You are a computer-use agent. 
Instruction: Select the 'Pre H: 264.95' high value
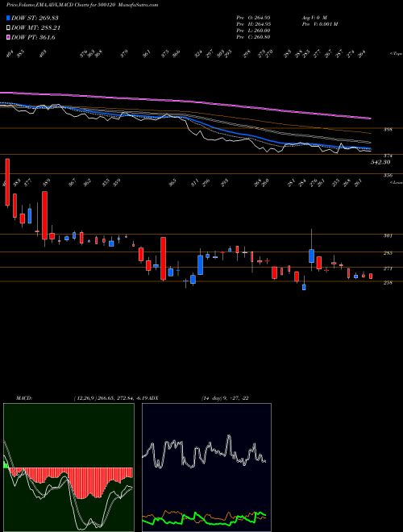(253, 23)
